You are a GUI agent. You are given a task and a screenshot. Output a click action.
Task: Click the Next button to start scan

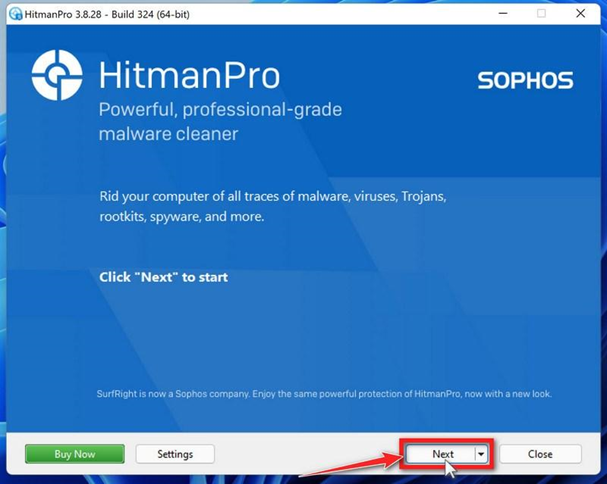tap(441, 454)
